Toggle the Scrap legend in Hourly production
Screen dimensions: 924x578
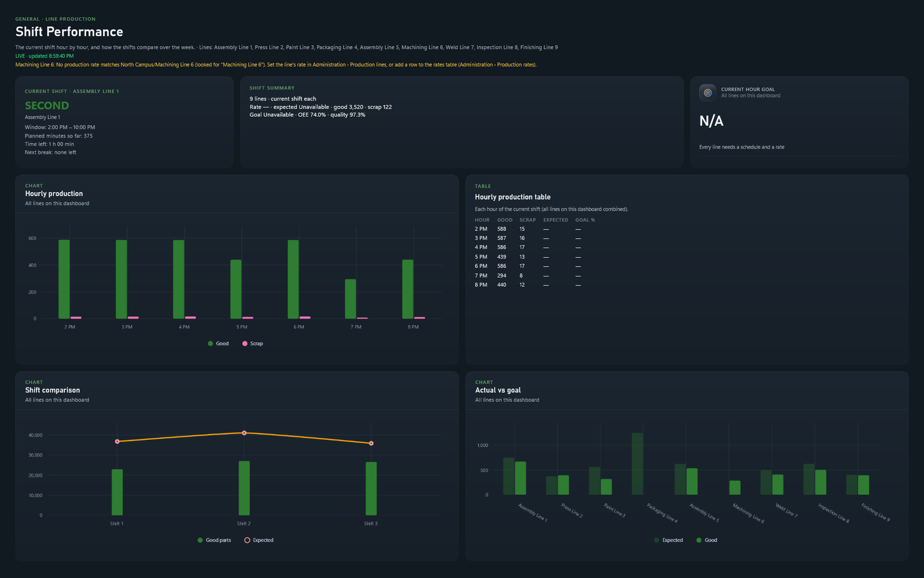[252, 343]
